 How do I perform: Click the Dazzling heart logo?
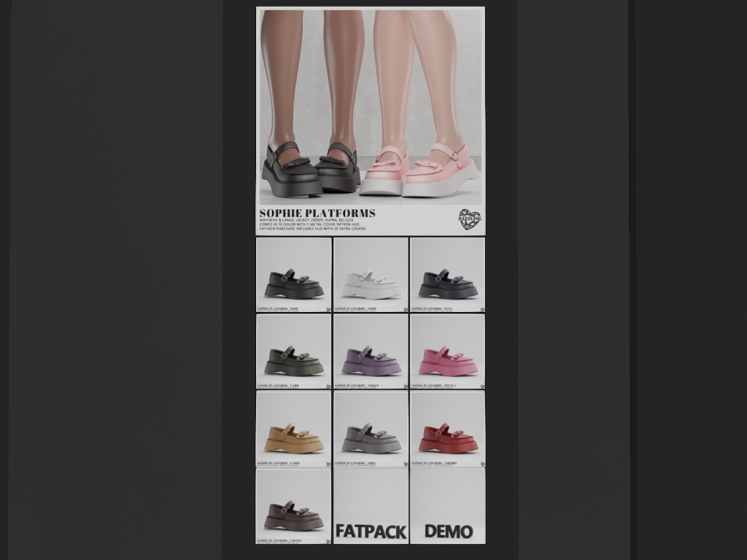469,220
